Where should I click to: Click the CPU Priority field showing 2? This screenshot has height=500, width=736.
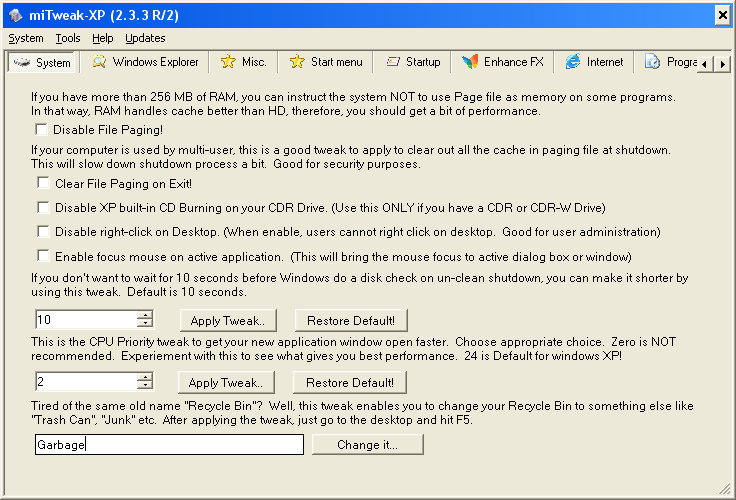86,382
